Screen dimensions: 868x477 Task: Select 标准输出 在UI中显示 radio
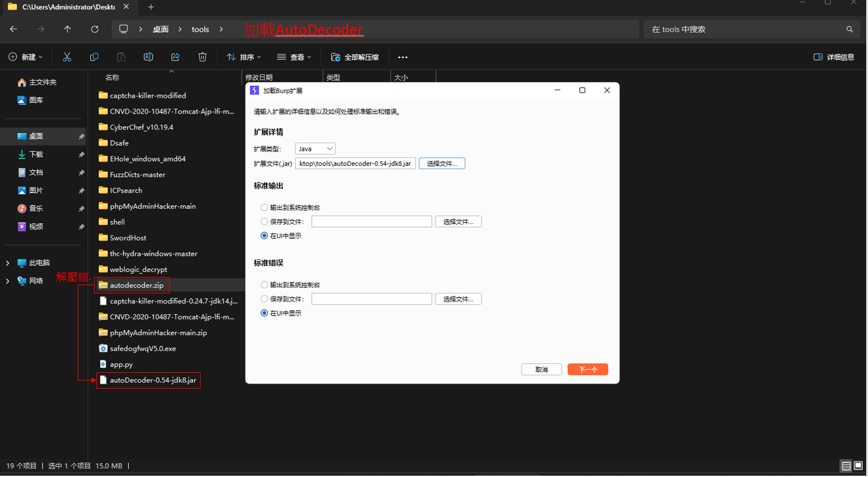tap(264, 236)
